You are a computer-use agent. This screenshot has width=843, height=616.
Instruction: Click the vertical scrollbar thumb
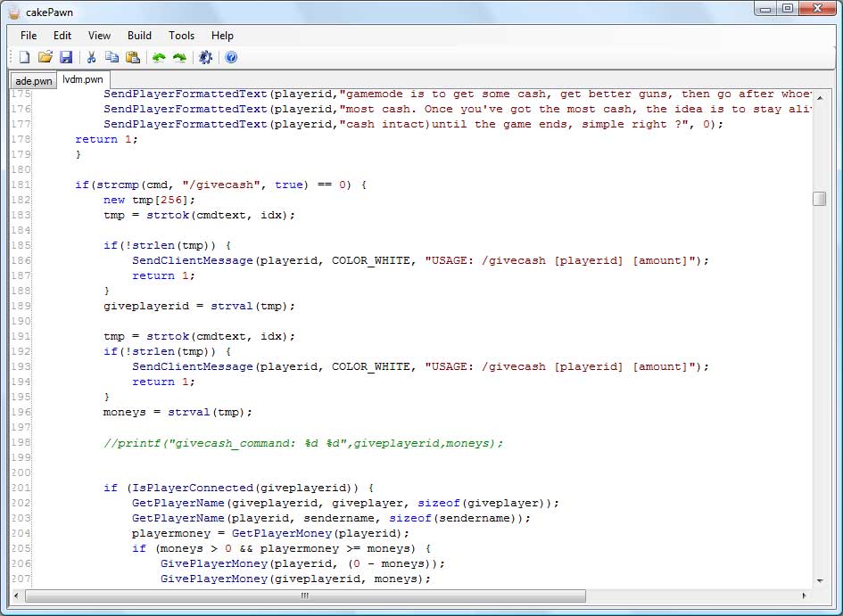pyautogui.click(x=819, y=199)
